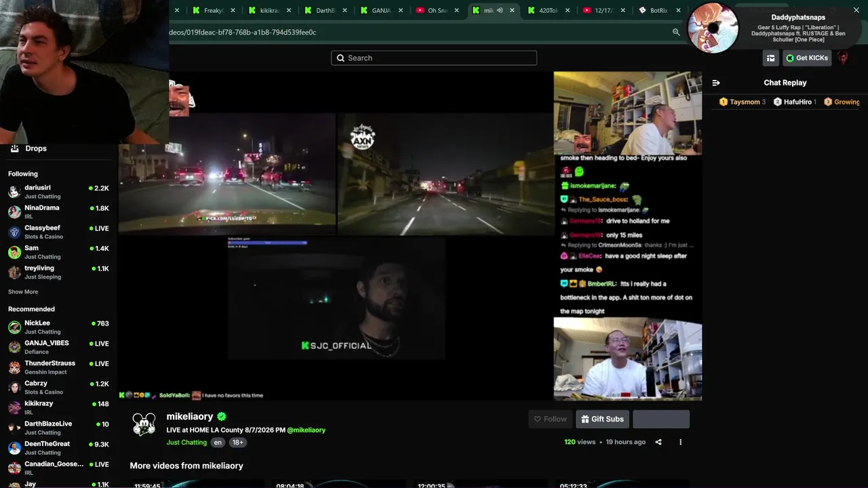Screen dimensions: 868x488
Task: Select the '18+' tag
Action: [237, 443]
